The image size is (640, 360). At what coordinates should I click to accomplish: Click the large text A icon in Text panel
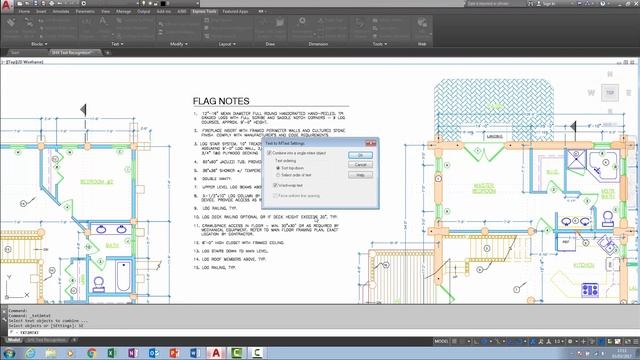tap(104, 21)
